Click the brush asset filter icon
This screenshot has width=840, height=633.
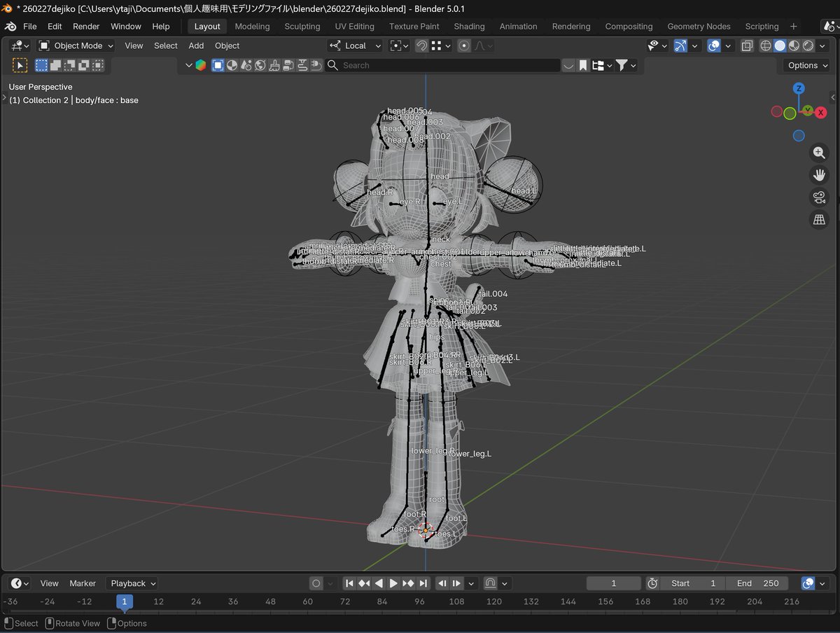tap(274, 65)
